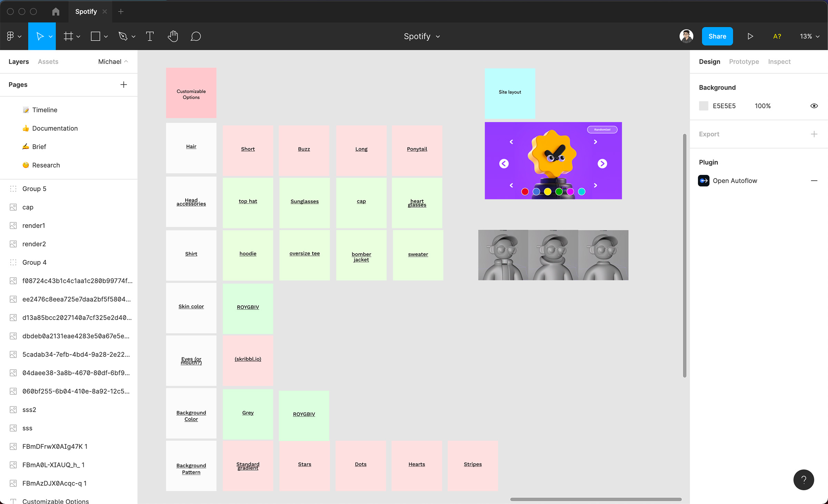This screenshot has width=828, height=504.
Task: Click the Open Autoflow plugin
Action: click(736, 180)
